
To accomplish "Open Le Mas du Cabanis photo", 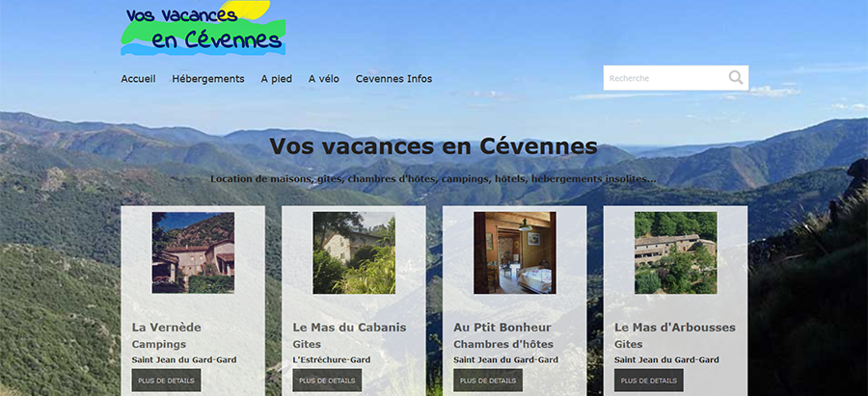I will click(354, 252).
